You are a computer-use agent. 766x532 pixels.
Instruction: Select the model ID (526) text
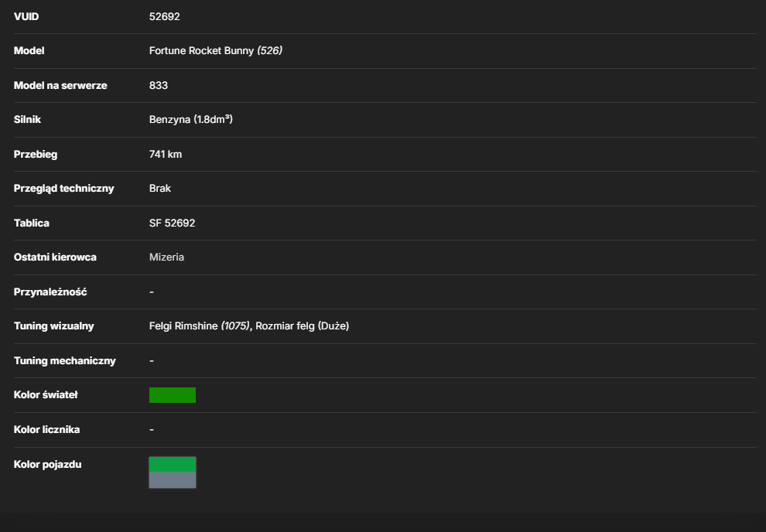point(270,51)
